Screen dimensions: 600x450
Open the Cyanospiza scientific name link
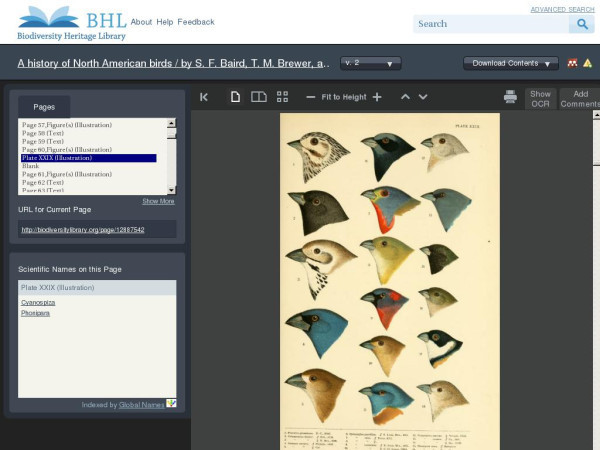[38, 302]
